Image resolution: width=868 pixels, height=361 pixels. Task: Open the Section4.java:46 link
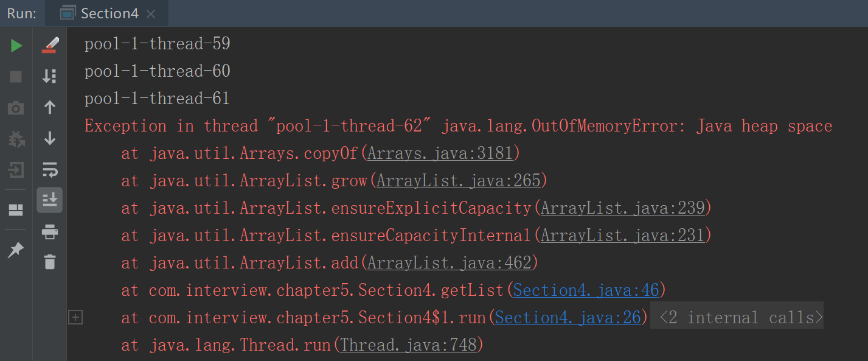[x=586, y=290]
